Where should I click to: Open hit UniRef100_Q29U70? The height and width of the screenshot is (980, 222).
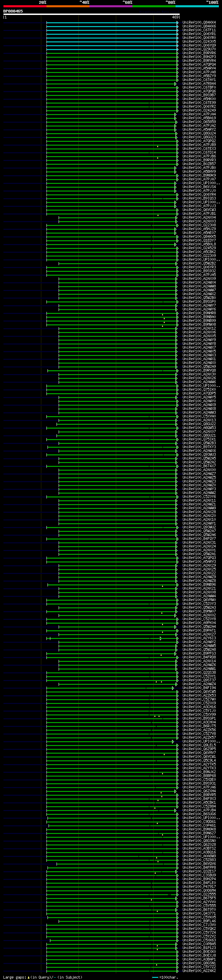click(x=199, y=49)
